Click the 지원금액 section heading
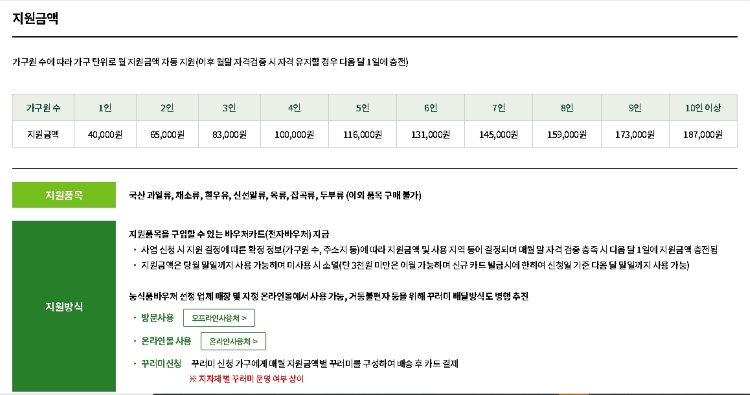This screenshot has height=395, width=750. point(35,19)
